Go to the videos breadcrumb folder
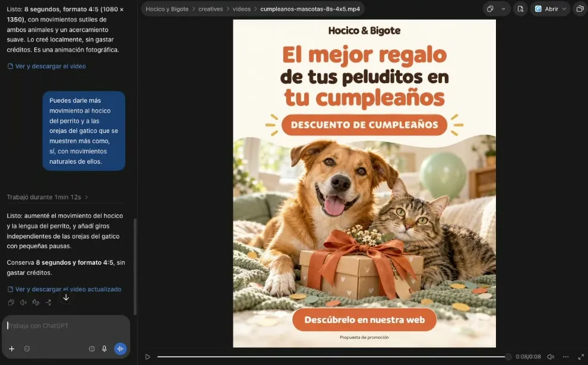Screen dimensions: 588x365 coord(242,9)
